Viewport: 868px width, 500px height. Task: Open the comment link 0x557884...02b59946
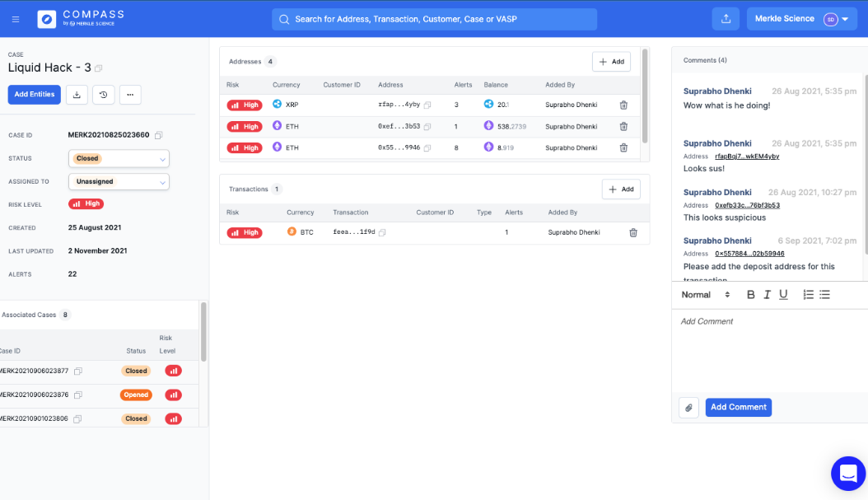click(x=749, y=254)
